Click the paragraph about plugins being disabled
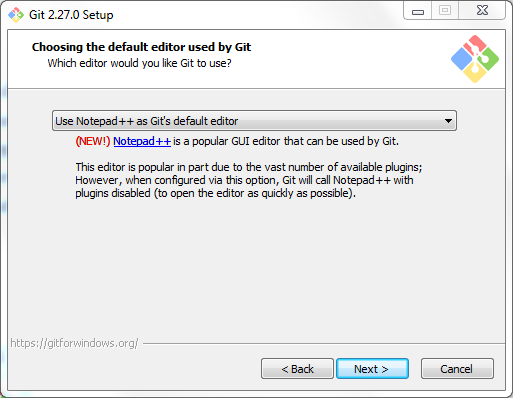513x398 pixels. (248, 180)
